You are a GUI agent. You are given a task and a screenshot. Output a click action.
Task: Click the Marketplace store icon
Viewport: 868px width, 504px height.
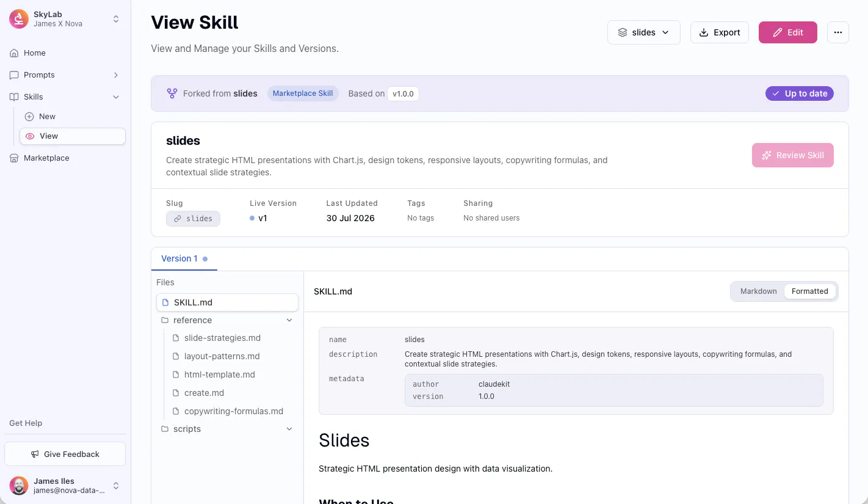point(14,158)
